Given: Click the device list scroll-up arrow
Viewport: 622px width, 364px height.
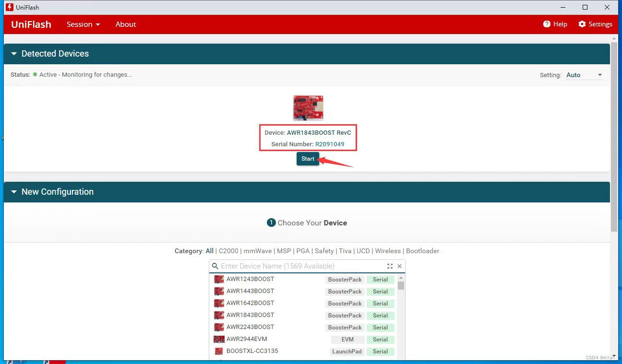Looking at the screenshot, I should [x=401, y=278].
